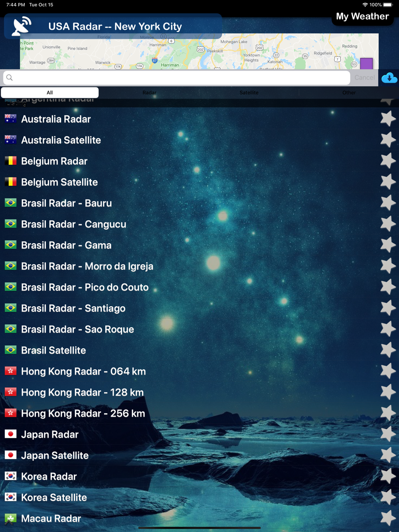Image resolution: width=399 pixels, height=532 pixels.
Task: Select the Other filter tab
Action: click(x=349, y=93)
